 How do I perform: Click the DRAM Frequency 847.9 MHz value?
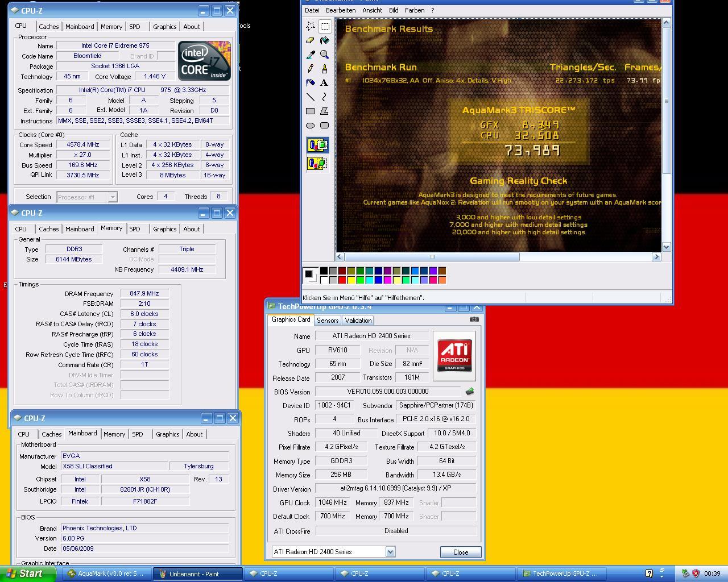[x=144, y=294]
